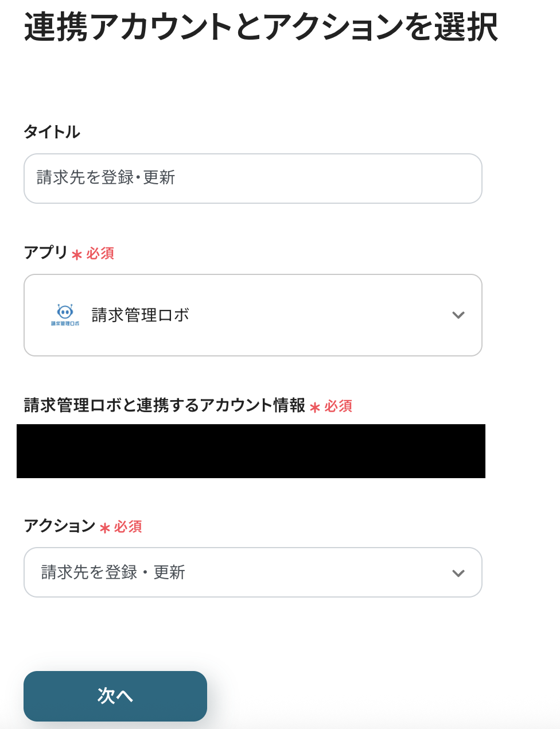Click the red asterisk beside アカウント情報 label

click(x=315, y=407)
